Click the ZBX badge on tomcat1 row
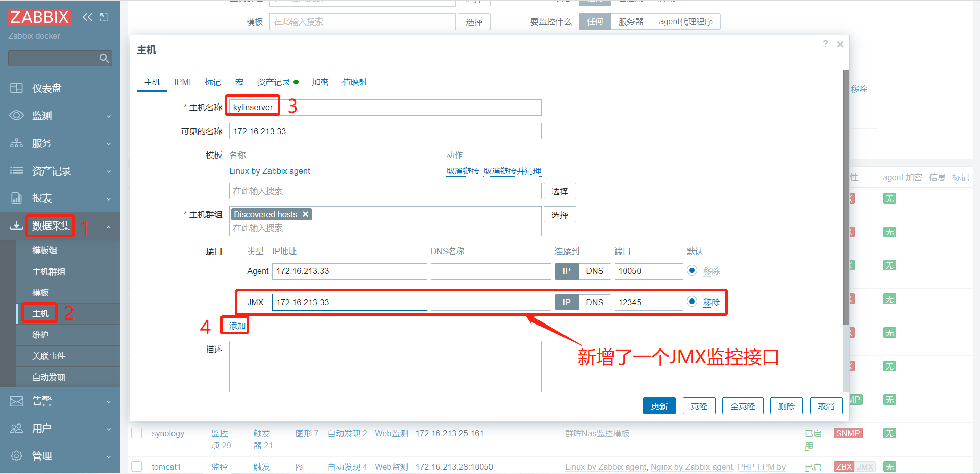Image resolution: width=980 pixels, height=474 pixels. pos(844,467)
